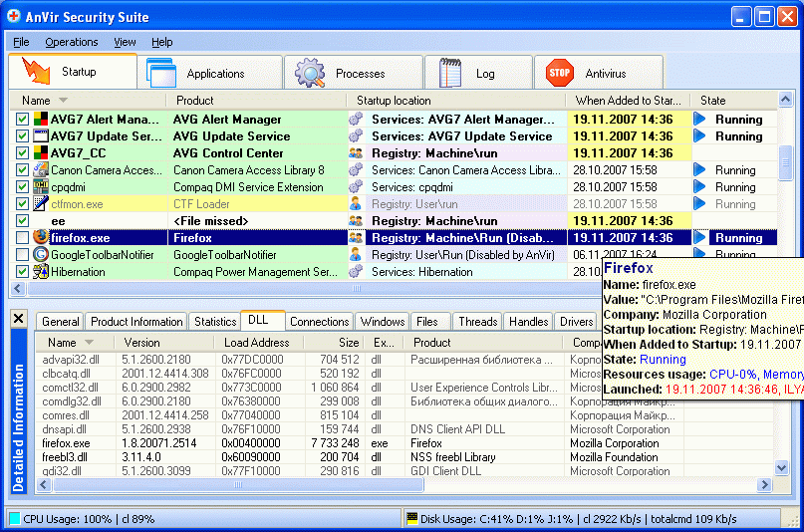
Task: Click the Product column header in startup list
Action: tap(256, 101)
